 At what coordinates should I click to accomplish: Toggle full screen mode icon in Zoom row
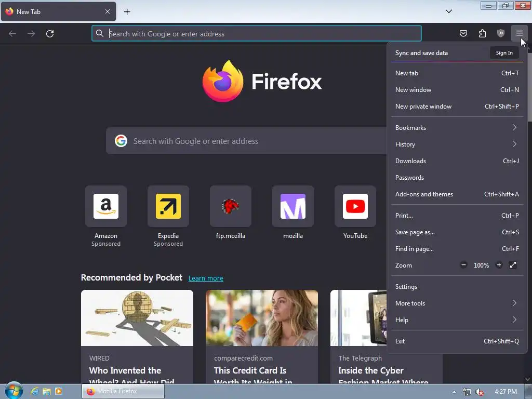513,265
